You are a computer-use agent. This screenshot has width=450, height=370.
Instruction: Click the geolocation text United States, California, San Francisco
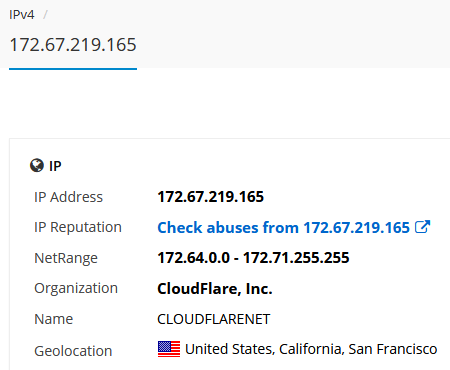coord(311,349)
